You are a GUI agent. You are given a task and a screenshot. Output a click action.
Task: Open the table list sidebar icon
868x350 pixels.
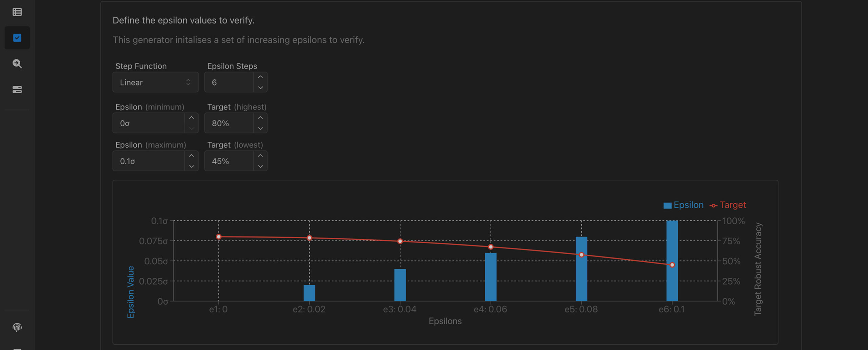tap(17, 12)
